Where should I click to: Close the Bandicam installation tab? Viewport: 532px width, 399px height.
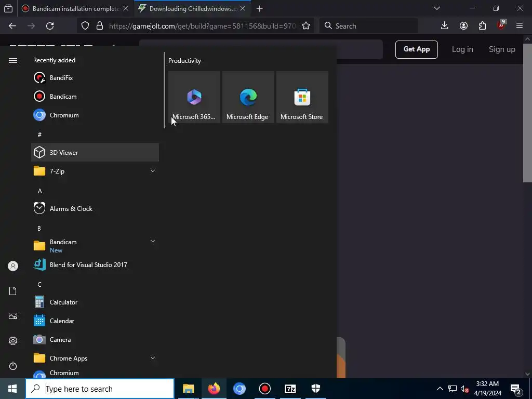pyautogui.click(x=126, y=8)
